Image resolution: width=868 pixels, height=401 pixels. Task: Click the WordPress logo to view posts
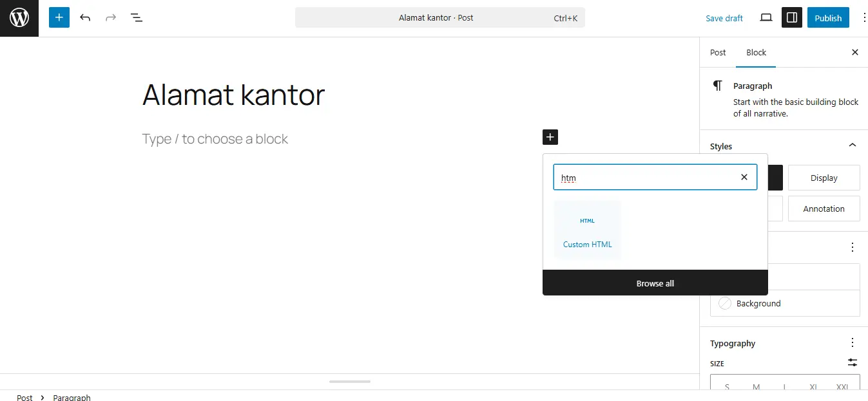click(x=19, y=18)
